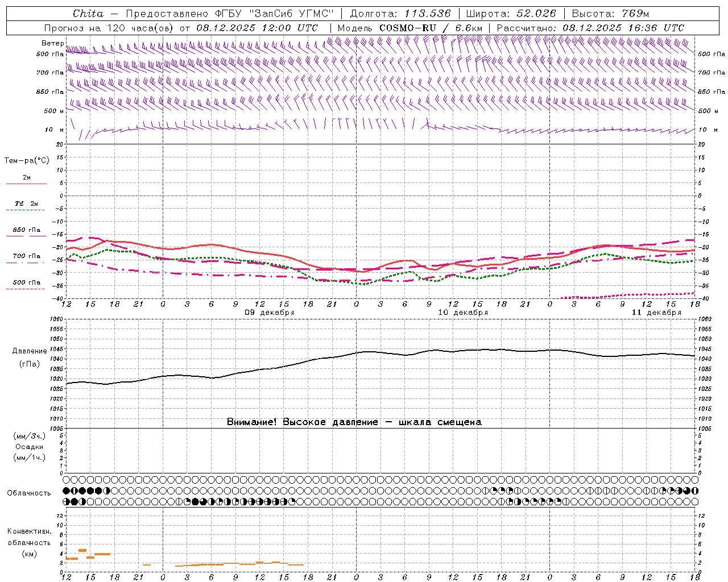Click the 09 декабря date marker

click(269, 313)
